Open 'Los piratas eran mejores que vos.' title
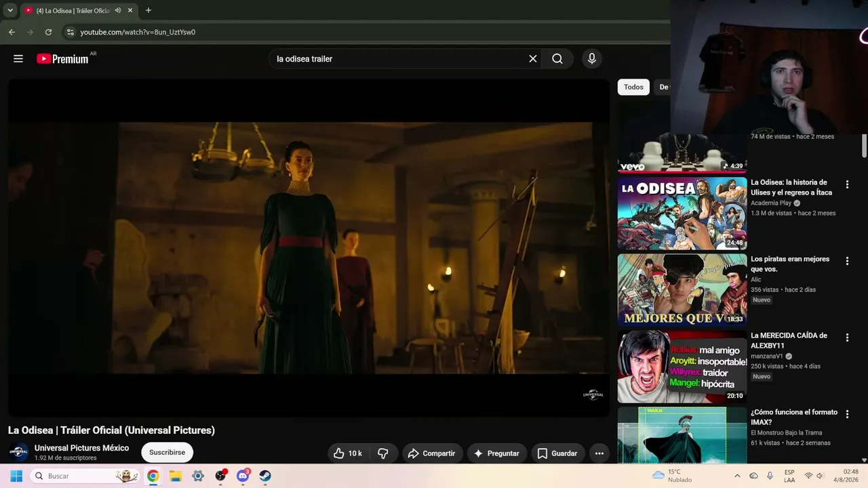Viewport: 868px width, 488px height. (790, 264)
